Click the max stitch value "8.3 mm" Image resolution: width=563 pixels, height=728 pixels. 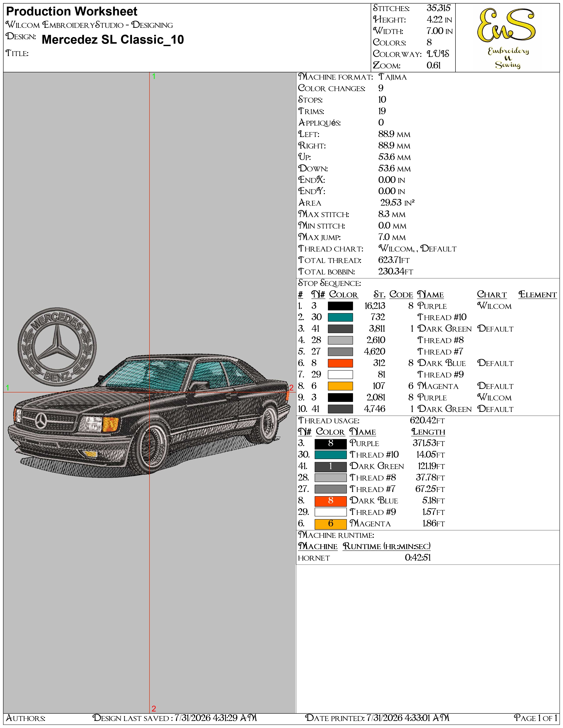(x=392, y=214)
